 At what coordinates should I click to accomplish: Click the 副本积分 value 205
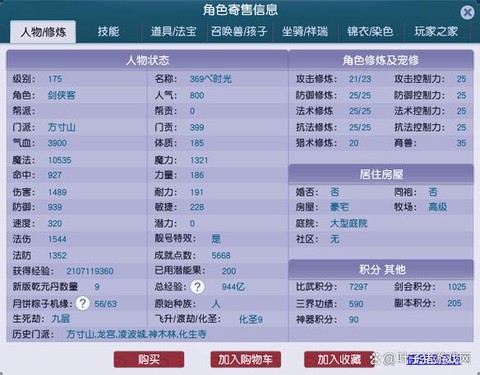coord(454,303)
